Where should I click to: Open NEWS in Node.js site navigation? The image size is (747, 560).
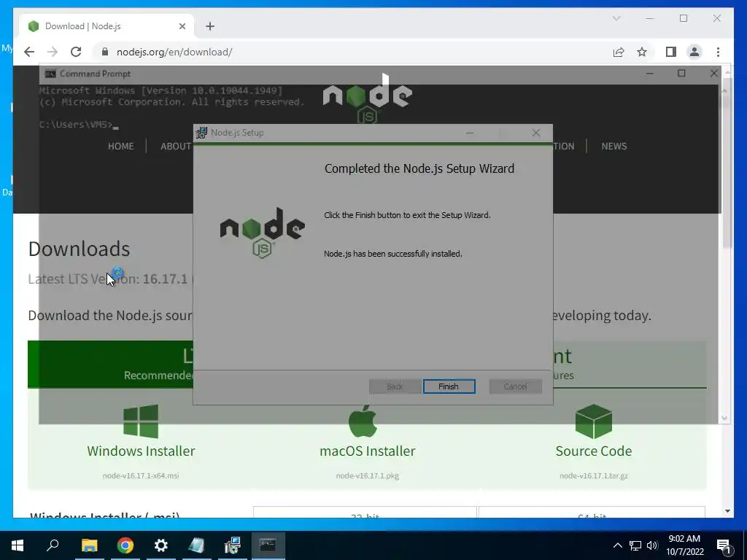[x=614, y=146]
